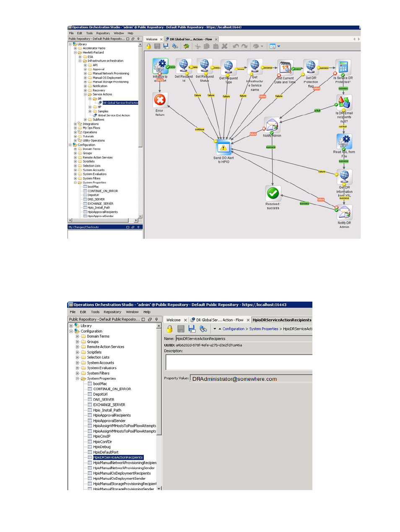
Task: Open the Help menu in property editor window
Action: pyautogui.click(x=147, y=312)
